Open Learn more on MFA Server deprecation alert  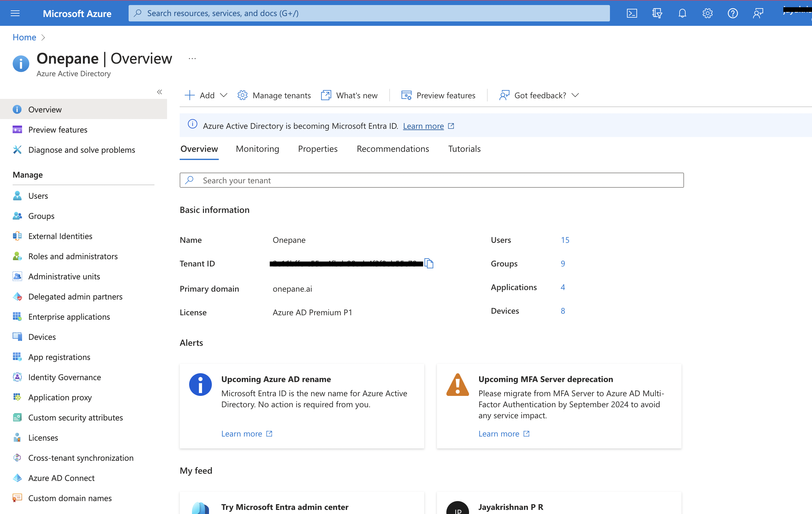[x=504, y=433]
